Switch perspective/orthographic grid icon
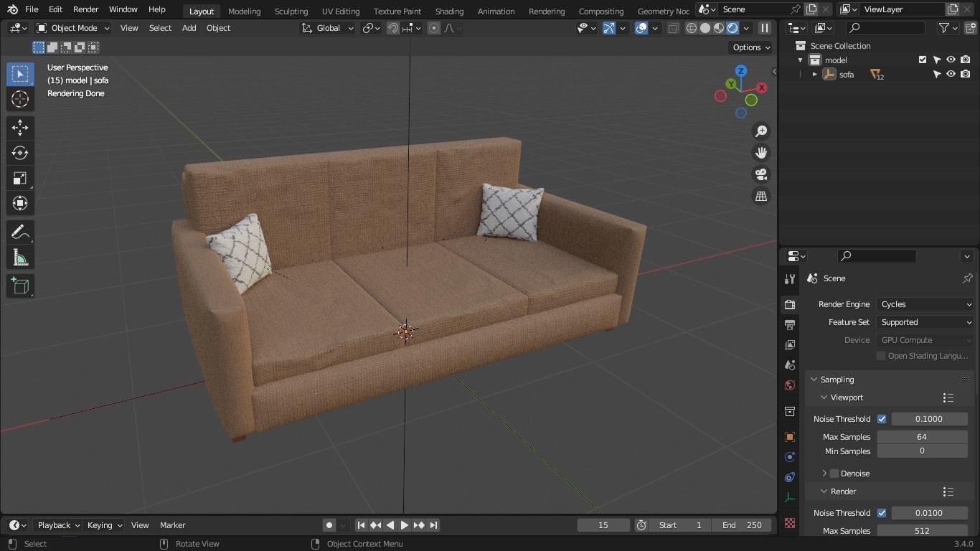 point(761,196)
